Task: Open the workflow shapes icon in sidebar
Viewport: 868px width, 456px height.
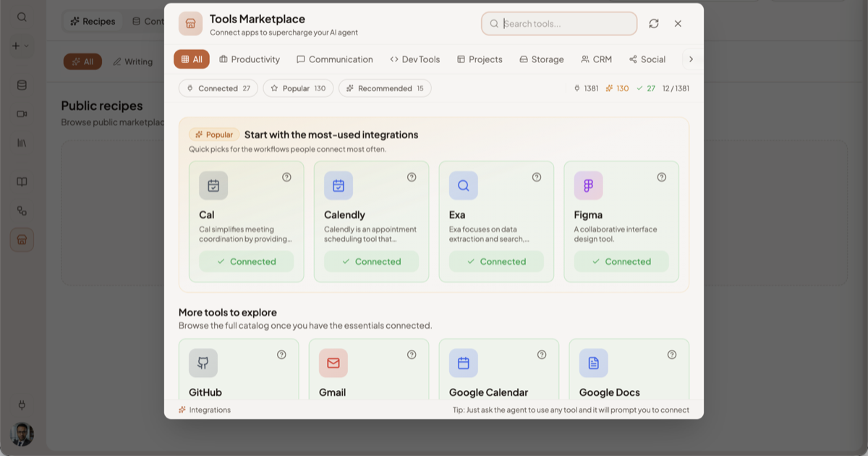Action: (22, 211)
